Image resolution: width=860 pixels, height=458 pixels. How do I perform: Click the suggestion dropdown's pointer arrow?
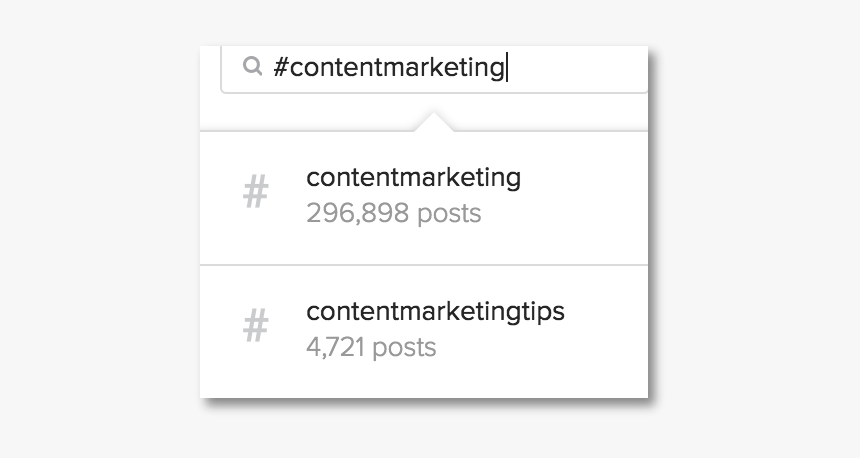(x=434, y=122)
